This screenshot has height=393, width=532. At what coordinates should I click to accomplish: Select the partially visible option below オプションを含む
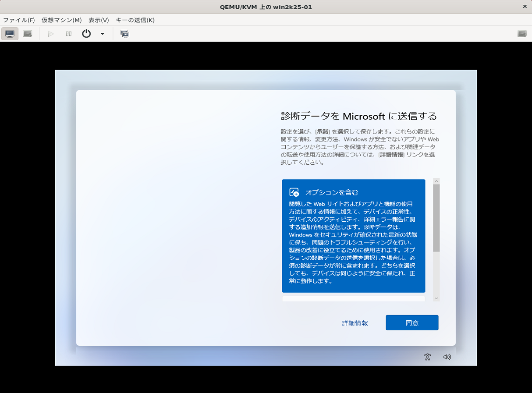pyautogui.click(x=353, y=298)
